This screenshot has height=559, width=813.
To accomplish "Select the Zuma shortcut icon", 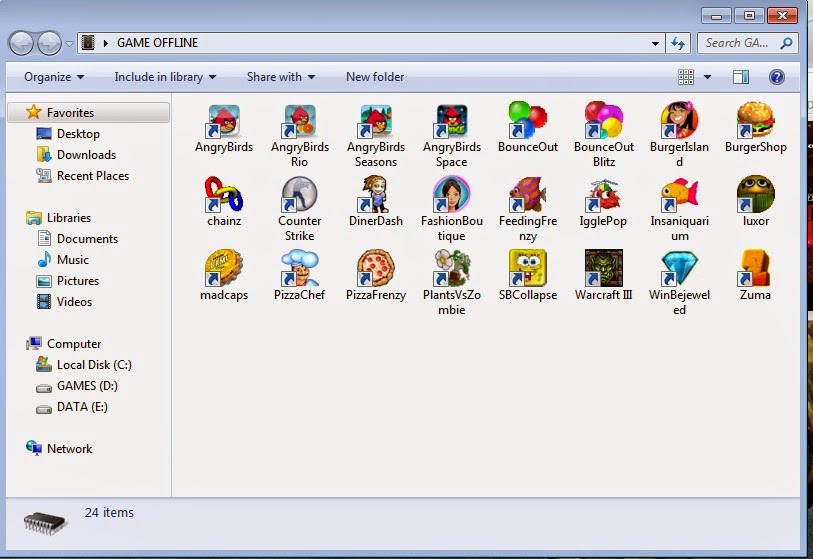I will (x=755, y=268).
